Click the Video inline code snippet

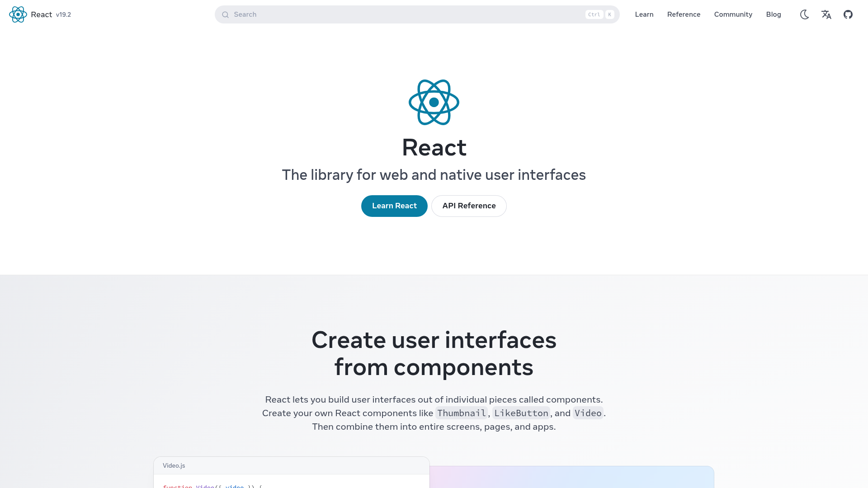tap(588, 413)
